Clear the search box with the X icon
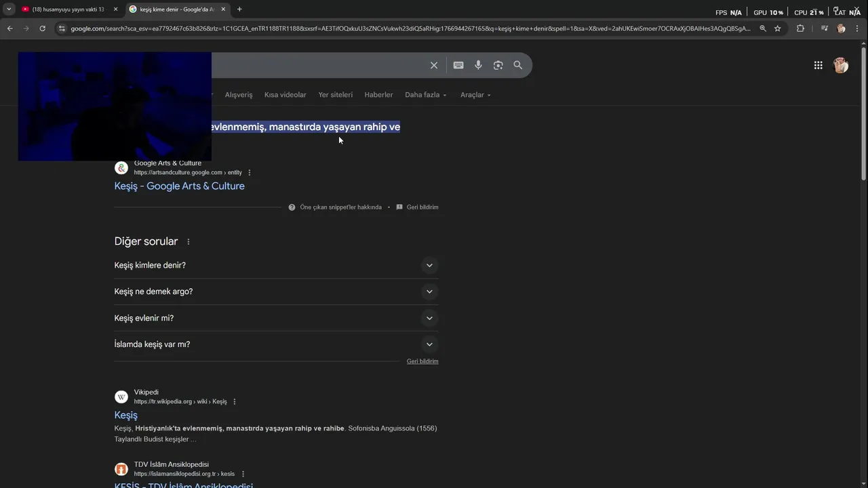 pyautogui.click(x=434, y=65)
